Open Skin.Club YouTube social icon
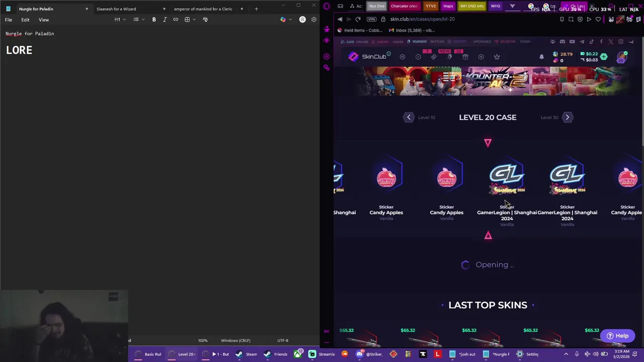Screen dimensions: 644x362 572,42
